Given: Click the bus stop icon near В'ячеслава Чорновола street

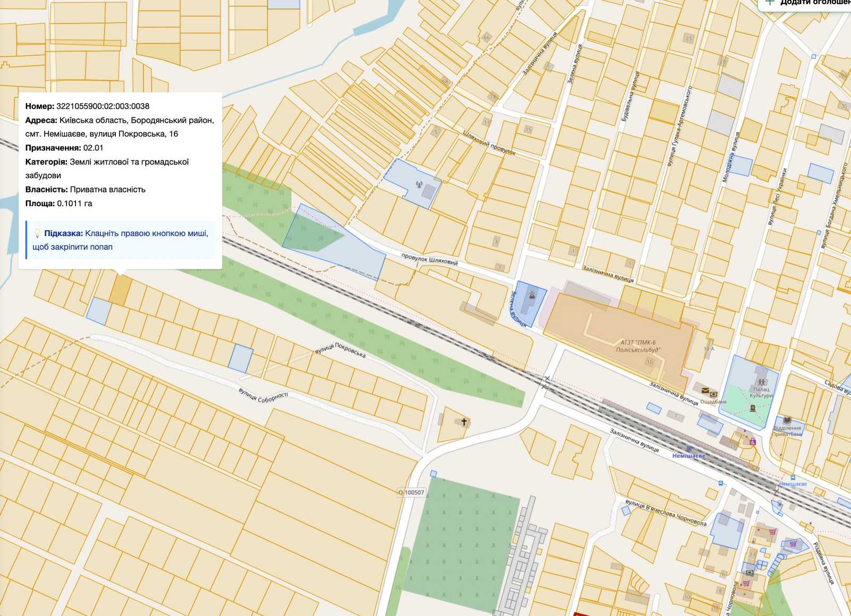Looking at the screenshot, I should [721, 484].
